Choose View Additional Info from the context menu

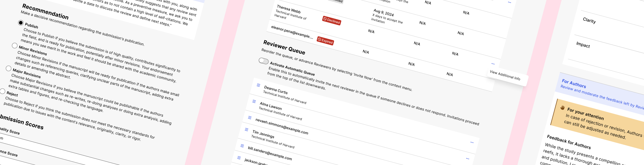pos(505,75)
